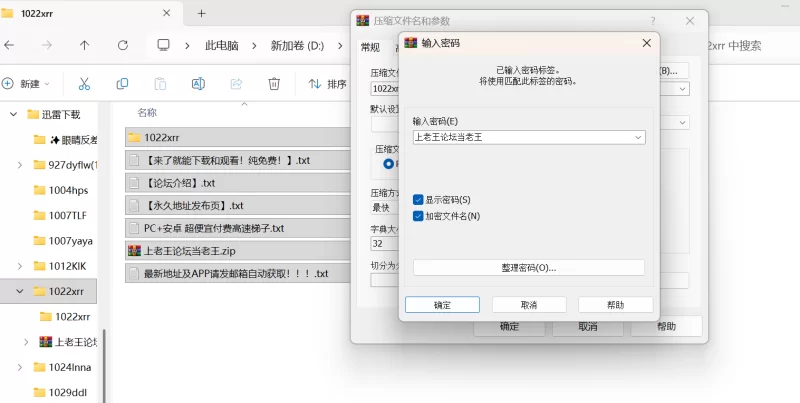Expand the 输入密码 dropdown arrow
The width and height of the screenshot is (800, 403).
pos(638,138)
